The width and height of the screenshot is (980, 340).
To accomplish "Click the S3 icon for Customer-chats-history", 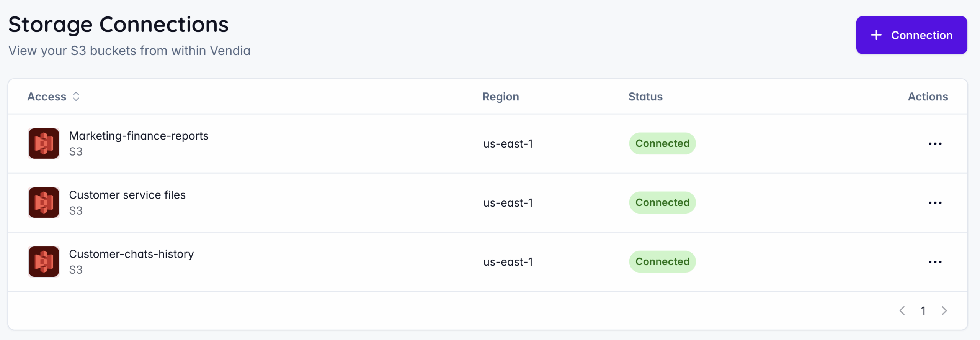I will click(44, 261).
